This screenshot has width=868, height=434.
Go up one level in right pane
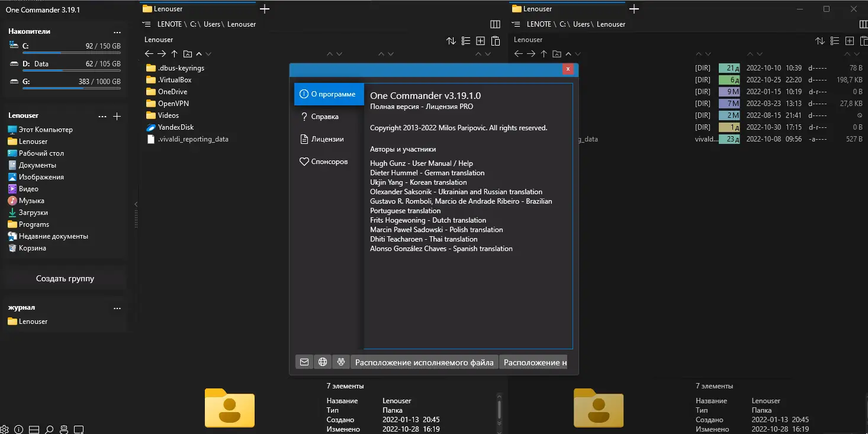pyautogui.click(x=544, y=54)
